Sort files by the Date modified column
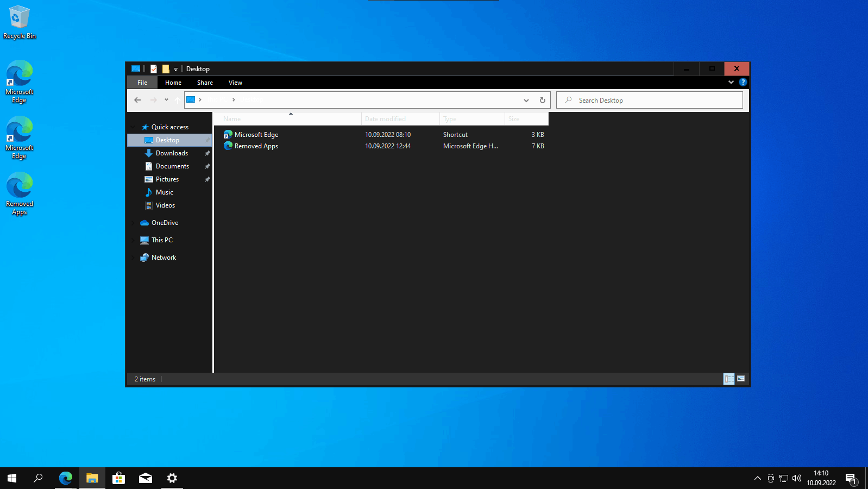The width and height of the screenshot is (868, 489). tap(400, 119)
